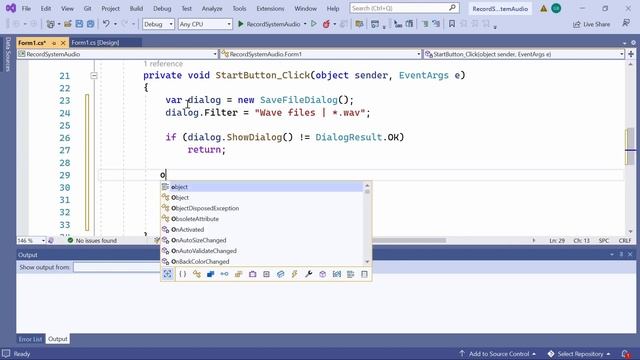Toggle the fields filter in IntelliSense toolbar
This screenshot has width=640, height=360.
tap(280, 274)
